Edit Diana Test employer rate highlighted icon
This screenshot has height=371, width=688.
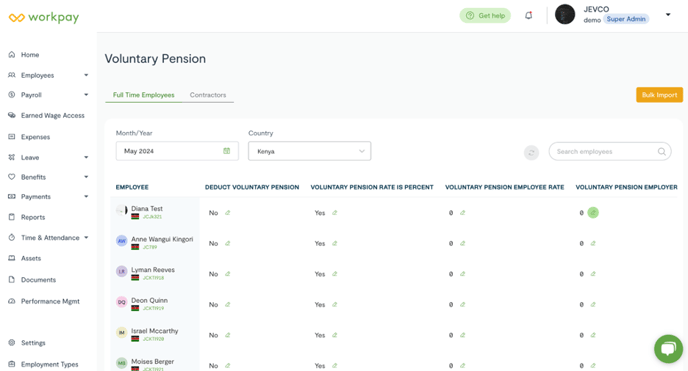(593, 213)
